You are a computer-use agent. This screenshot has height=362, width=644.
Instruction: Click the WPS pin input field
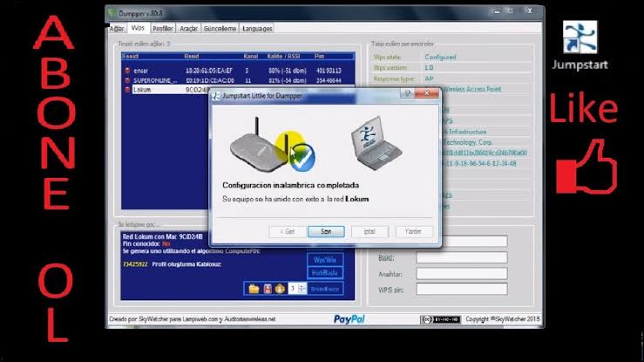coord(462,290)
